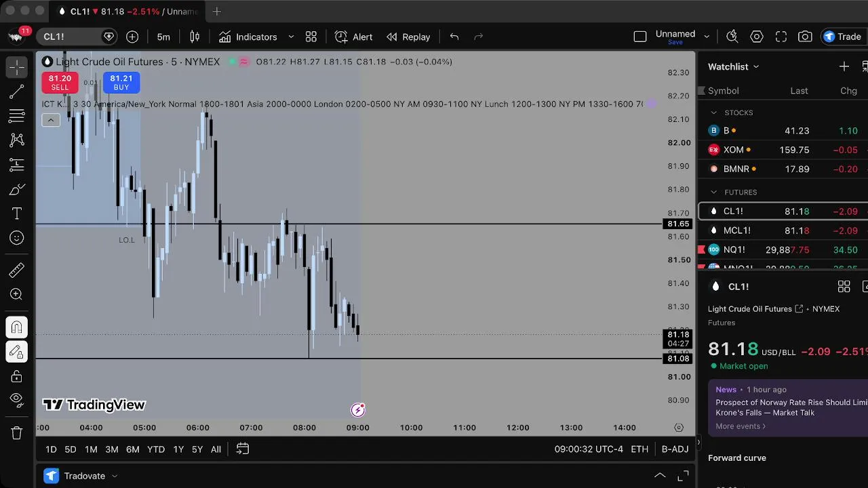
Task: Select the zoom in tool
Action: [x=17, y=295]
